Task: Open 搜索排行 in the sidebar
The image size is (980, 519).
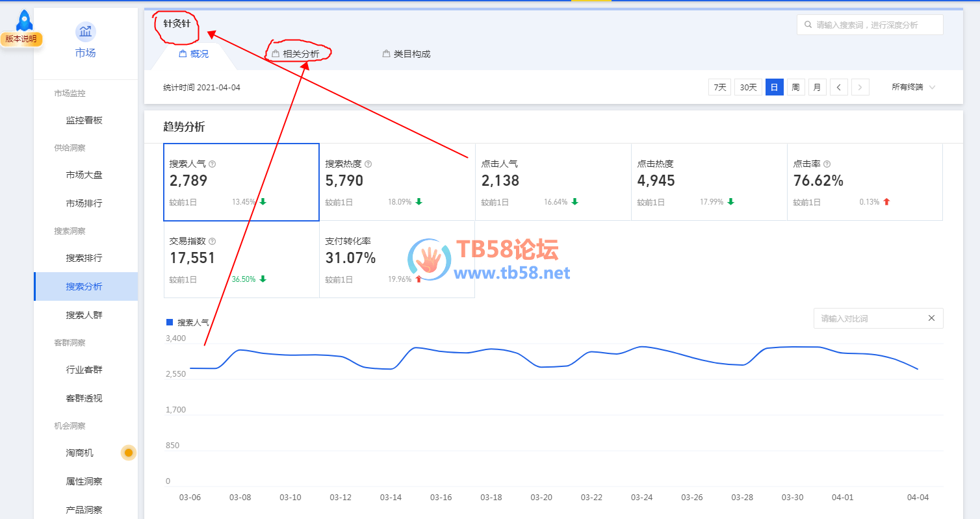Action: pyautogui.click(x=84, y=258)
